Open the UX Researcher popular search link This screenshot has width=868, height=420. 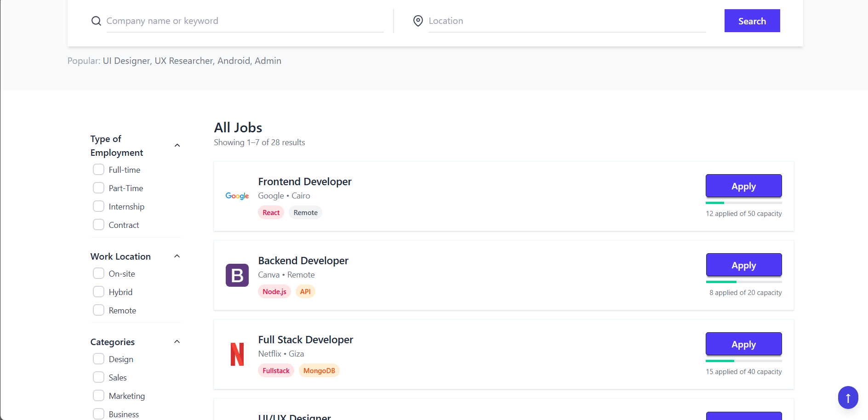click(184, 61)
